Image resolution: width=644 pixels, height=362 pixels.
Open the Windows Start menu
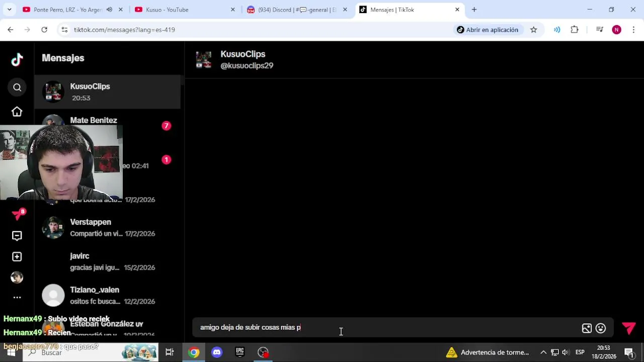click(x=11, y=352)
